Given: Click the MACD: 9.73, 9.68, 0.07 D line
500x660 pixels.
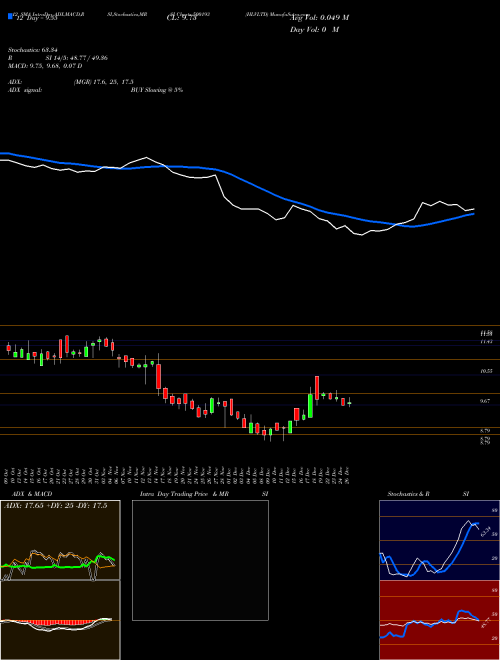Looking at the screenshot, I should click(45, 66).
